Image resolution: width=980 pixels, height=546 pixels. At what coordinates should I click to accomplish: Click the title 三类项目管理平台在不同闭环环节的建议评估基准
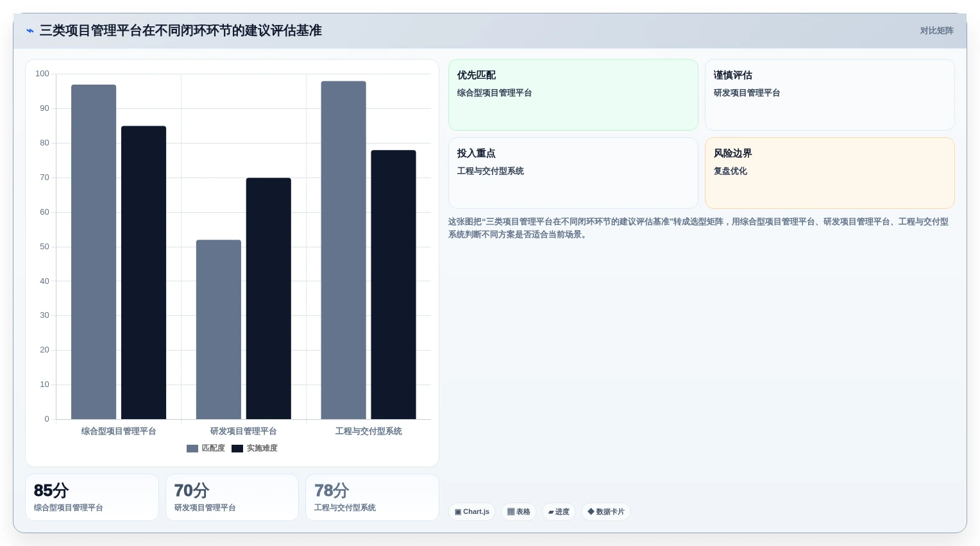tap(181, 31)
